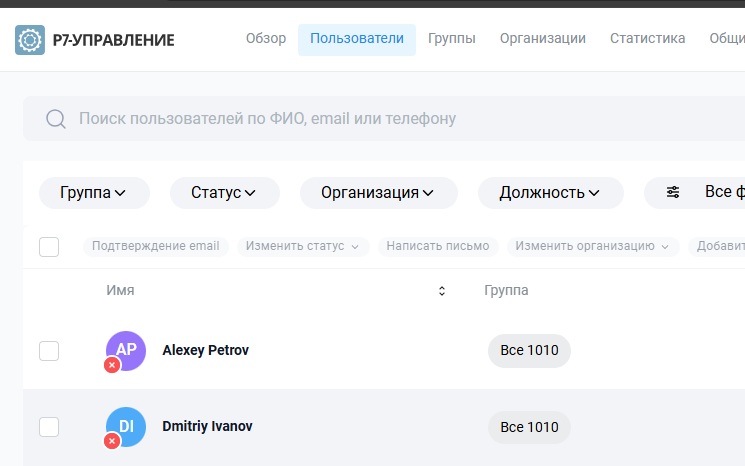The image size is (745, 466).
Task: Open the Статус filter dropdown
Action: (224, 193)
